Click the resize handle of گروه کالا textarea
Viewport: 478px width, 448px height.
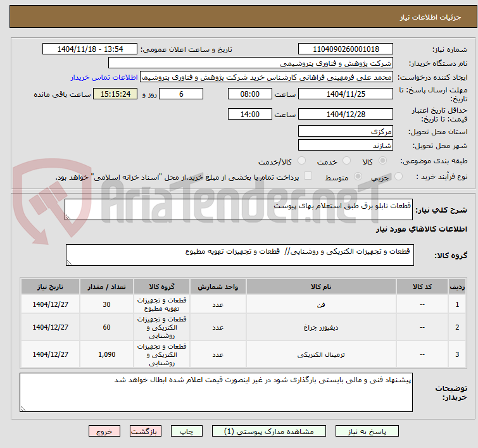[x=69, y=263]
